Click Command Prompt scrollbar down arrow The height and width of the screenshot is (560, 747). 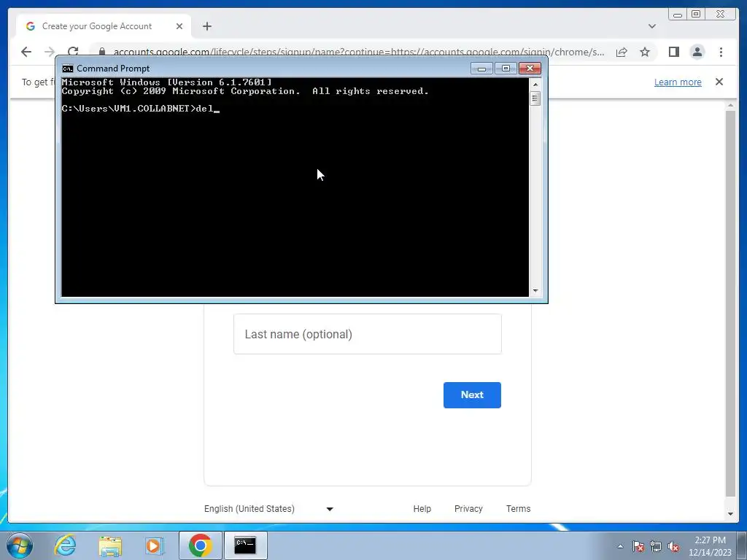[535, 290]
